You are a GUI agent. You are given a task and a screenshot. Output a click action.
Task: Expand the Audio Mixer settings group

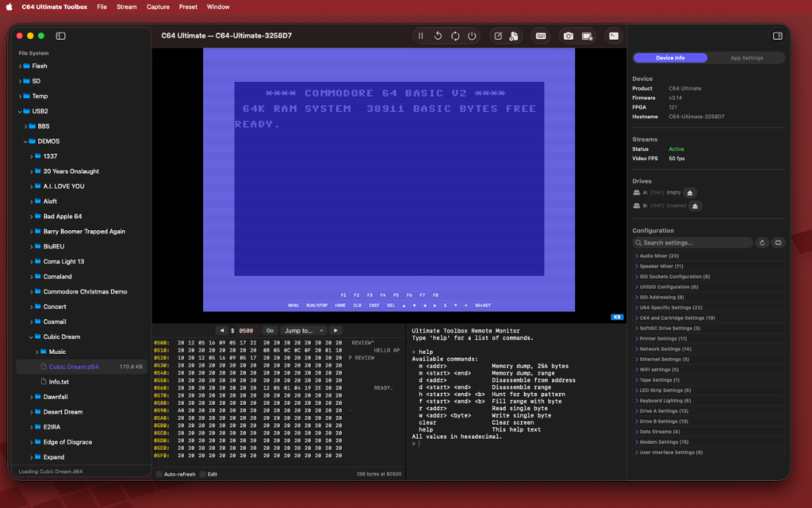pyautogui.click(x=658, y=256)
